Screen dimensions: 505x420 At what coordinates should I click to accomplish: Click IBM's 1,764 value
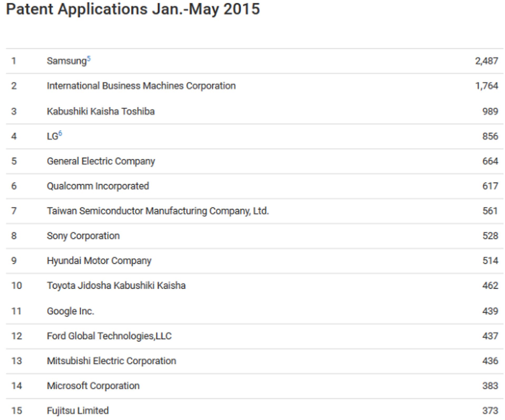point(486,86)
